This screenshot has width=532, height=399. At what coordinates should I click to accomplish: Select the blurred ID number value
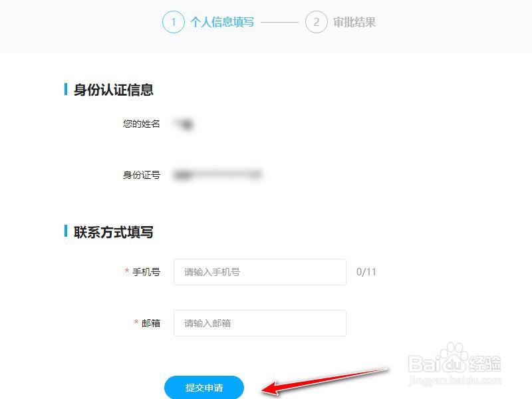(217, 175)
